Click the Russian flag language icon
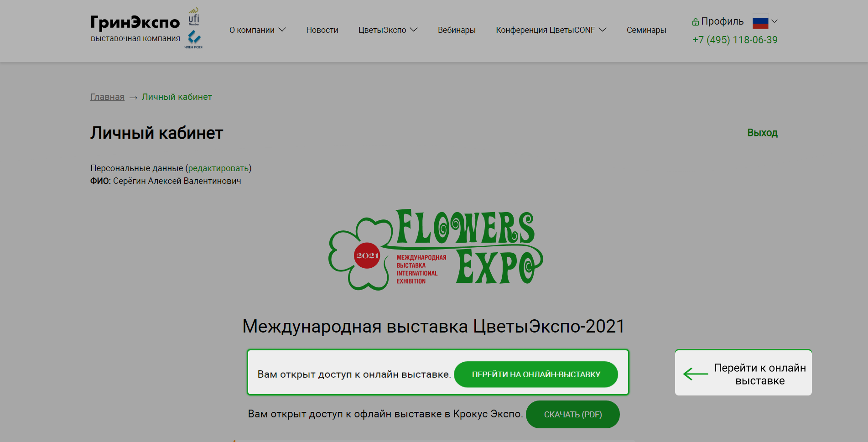The image size is (868, 442). click(760, 23)
